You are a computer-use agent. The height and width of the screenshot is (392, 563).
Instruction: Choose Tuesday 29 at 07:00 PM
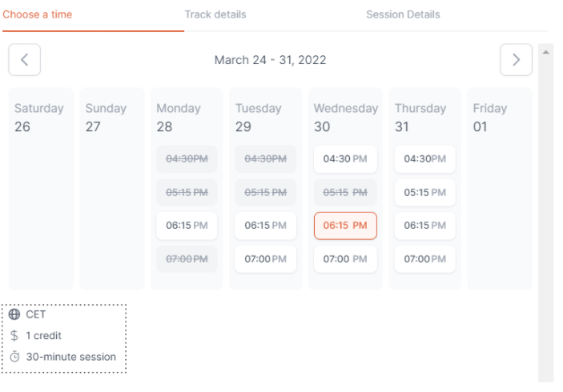tap(265, 259)
